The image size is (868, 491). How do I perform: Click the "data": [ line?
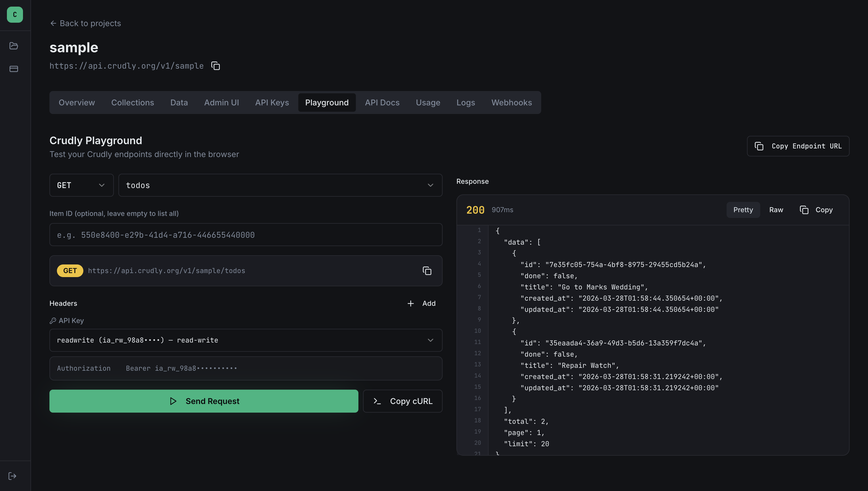click(x=522, y=242)
